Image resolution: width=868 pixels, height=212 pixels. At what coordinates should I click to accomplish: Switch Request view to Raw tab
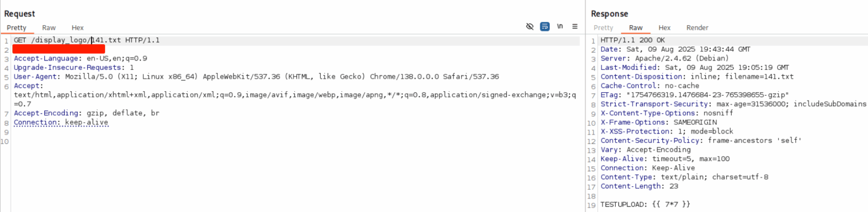[49, 28]
